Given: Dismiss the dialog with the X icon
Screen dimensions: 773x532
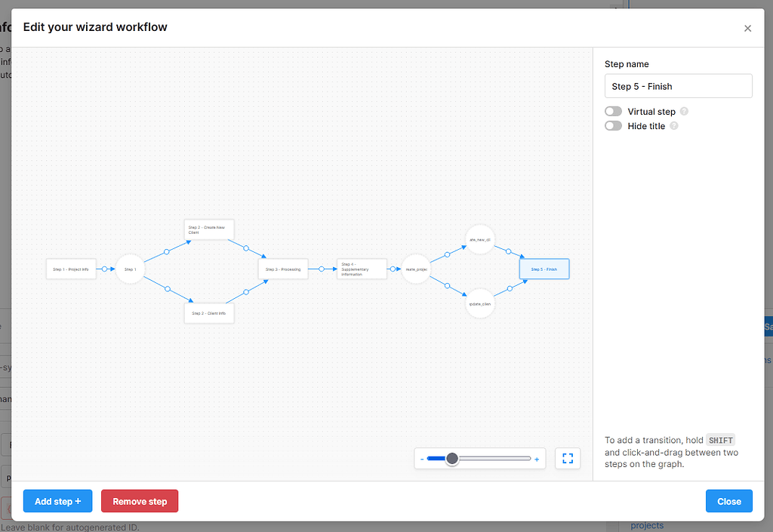Looking at the screenshot, I should click(747, 29).
